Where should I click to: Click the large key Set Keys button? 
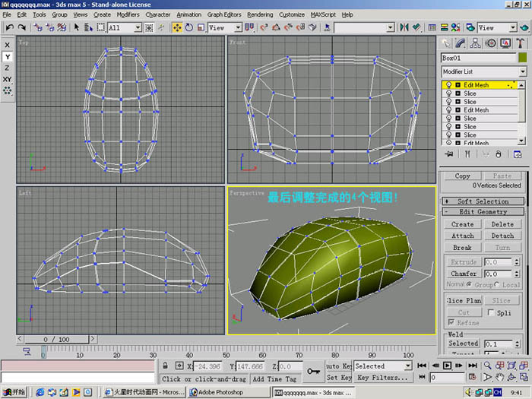(x=313, y=372)
